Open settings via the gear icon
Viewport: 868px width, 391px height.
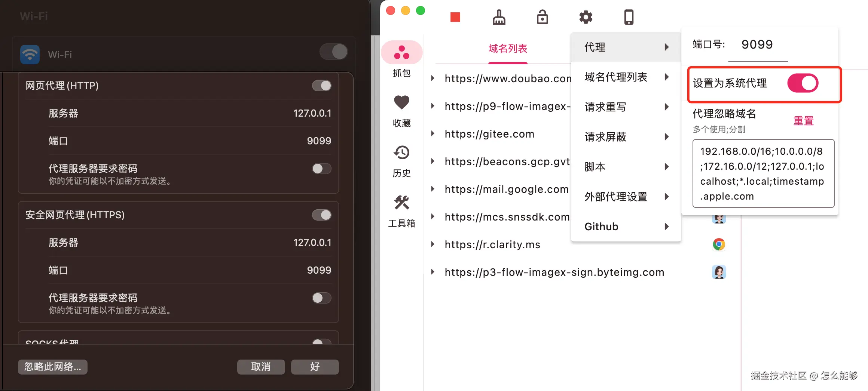tap(585, 17)
